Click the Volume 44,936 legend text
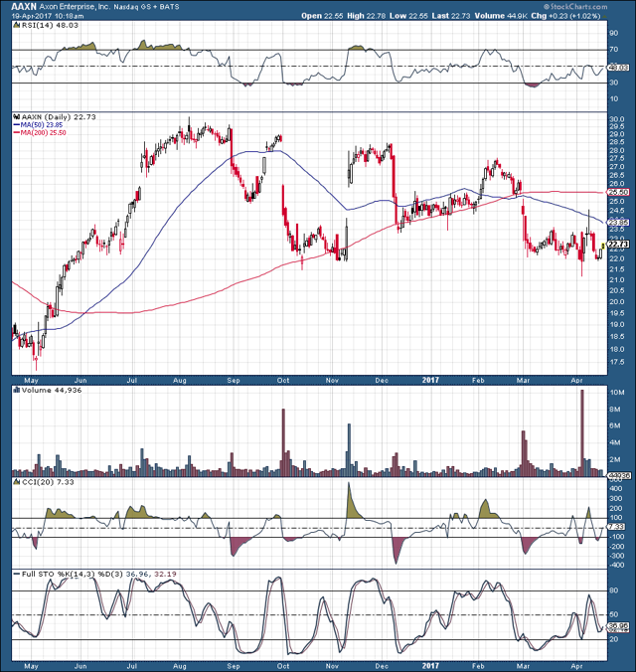 pyautogui.click(x=52, y=390)
